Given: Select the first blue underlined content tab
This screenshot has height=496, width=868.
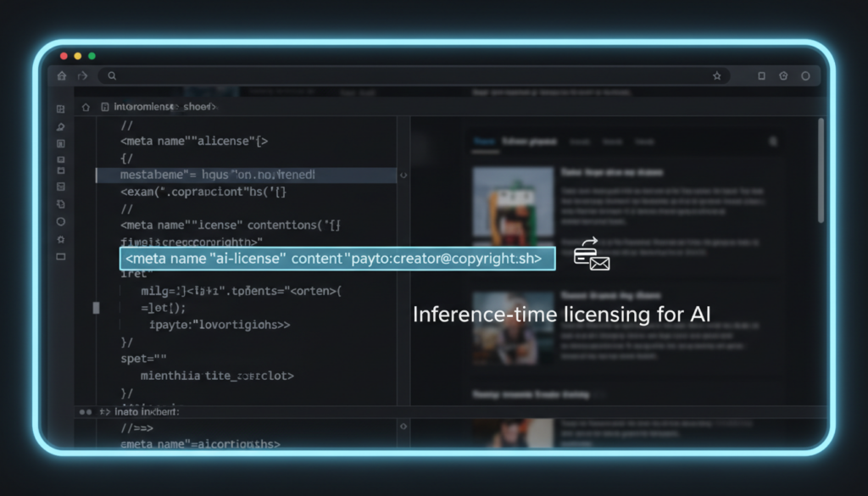Looking at the screenshot, I should click(484, 142).
